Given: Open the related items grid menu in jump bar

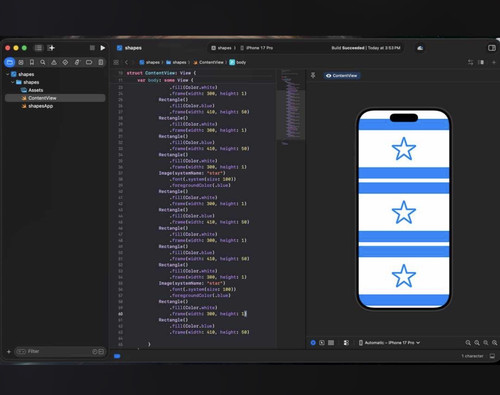Looking at the screenshot, I should click(116, 62).
